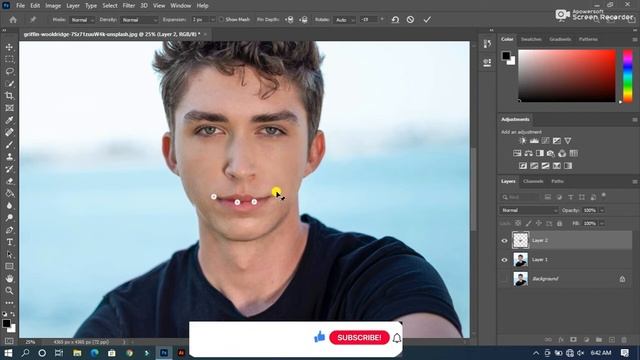Select the Brush tool
This screenshot has width=640, height=360.
[9, 145]
